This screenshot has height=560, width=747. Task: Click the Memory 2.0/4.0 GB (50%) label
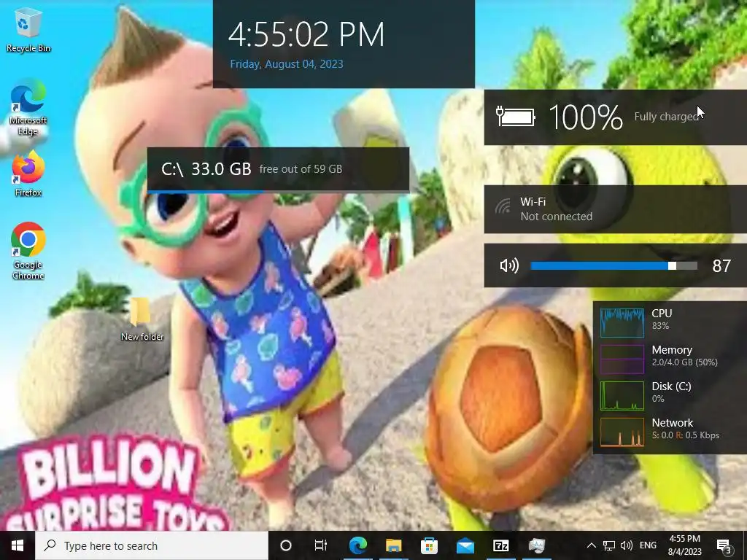click(x=684, y=356)
